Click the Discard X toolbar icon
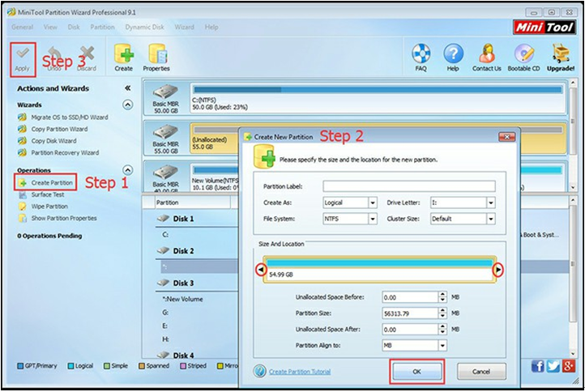This screenshot has height=392, width=585. (x=87, y=54)
